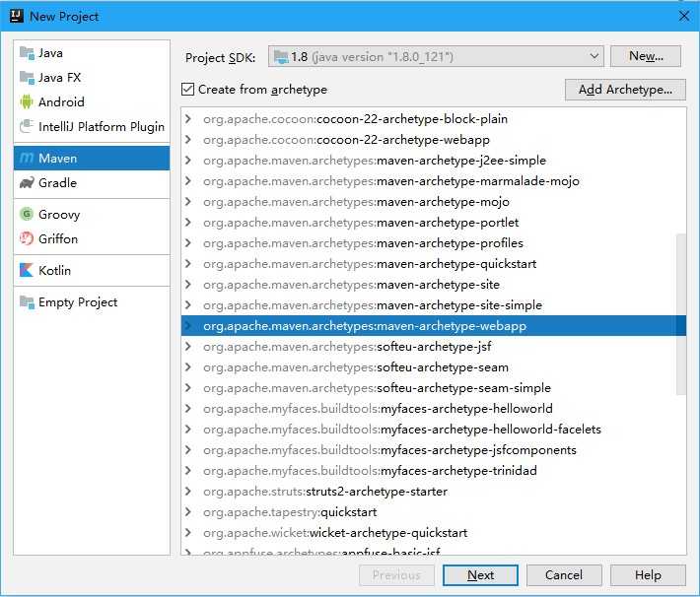700x597 pixels.
Task: Select myfaces-archetype-helloworld row
Action: (x=434, y=408)
